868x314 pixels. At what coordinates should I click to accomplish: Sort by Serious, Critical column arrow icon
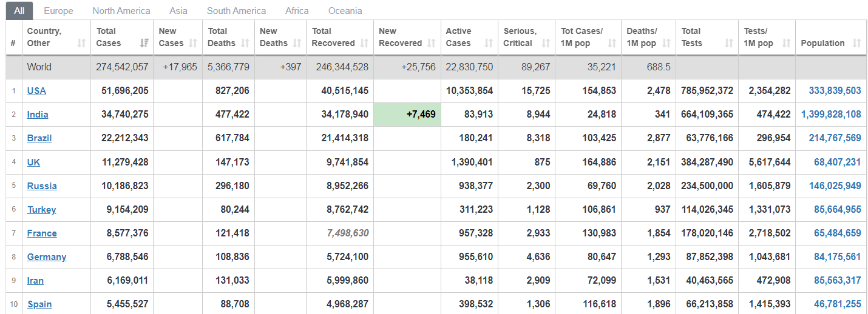pyautogui.click(x=546, y=43)
